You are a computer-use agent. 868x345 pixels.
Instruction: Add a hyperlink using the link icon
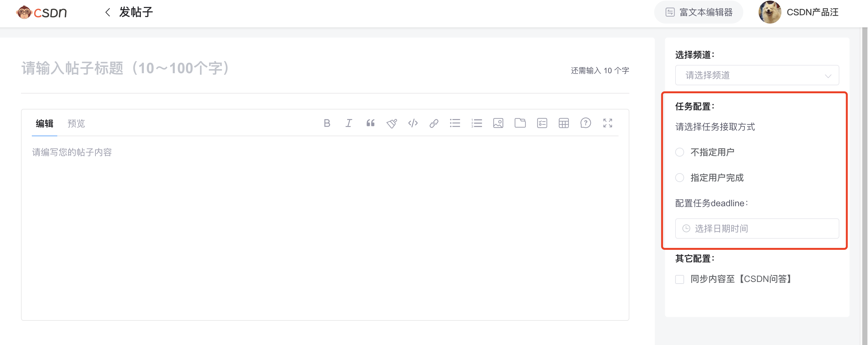(x=434, y=123)
